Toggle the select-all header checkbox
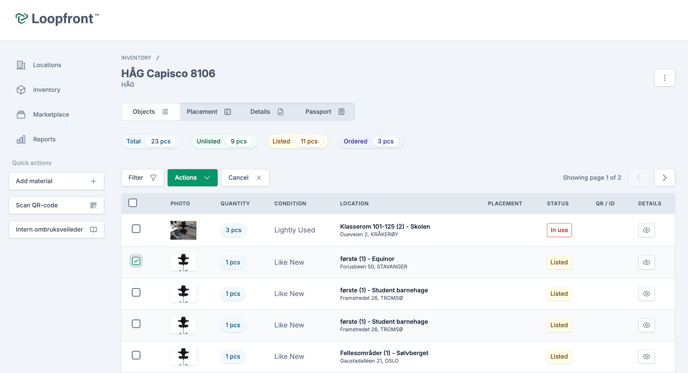 pos(133,203)
